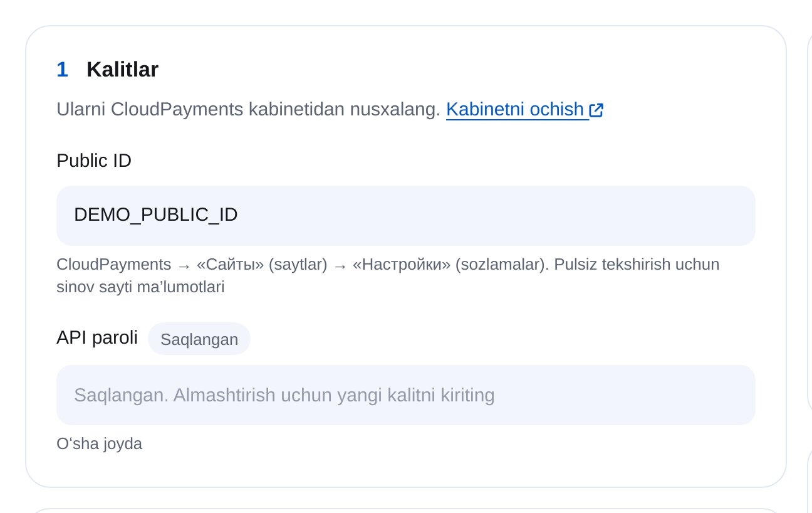Image resolution: width=812 pixels, height=513 pixels.
Task: Focus the Public ID input field
Action: coord(406,215)
